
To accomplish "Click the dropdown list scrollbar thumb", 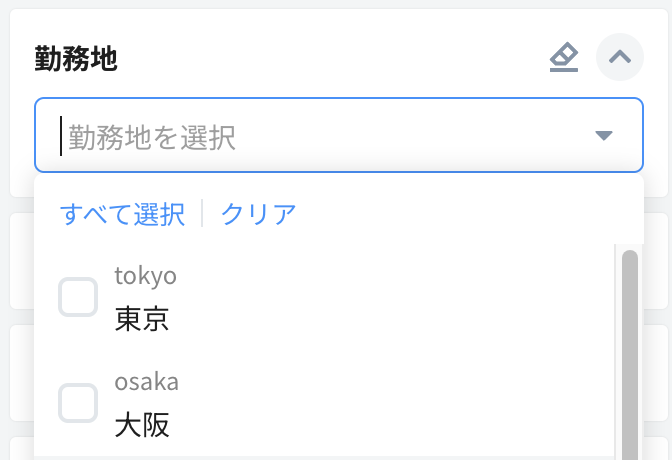I will (x=629, y=350).
